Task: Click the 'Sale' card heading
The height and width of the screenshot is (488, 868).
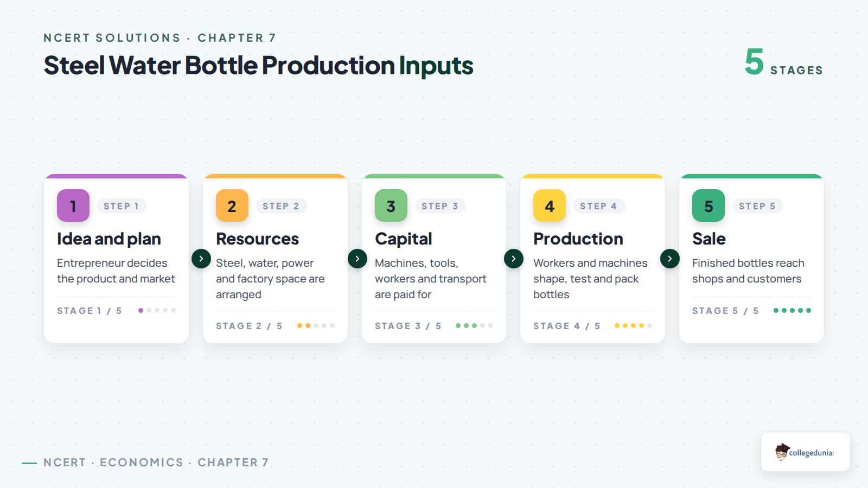Action: (709, 239)
